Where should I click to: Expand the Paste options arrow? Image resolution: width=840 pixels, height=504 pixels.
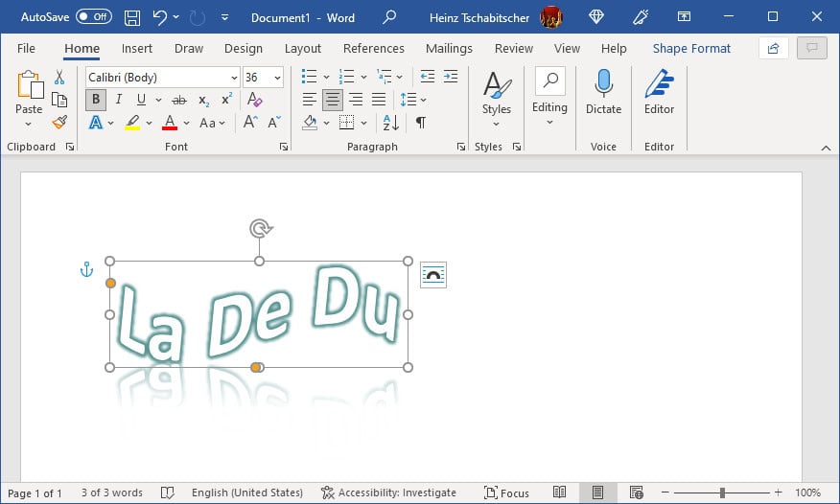point(29,125)
